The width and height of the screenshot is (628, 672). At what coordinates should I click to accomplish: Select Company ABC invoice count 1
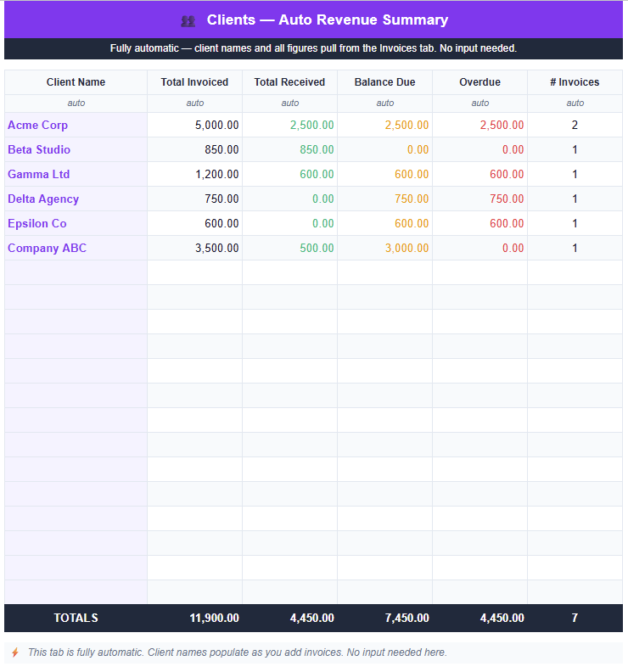(x=575, y=248)
